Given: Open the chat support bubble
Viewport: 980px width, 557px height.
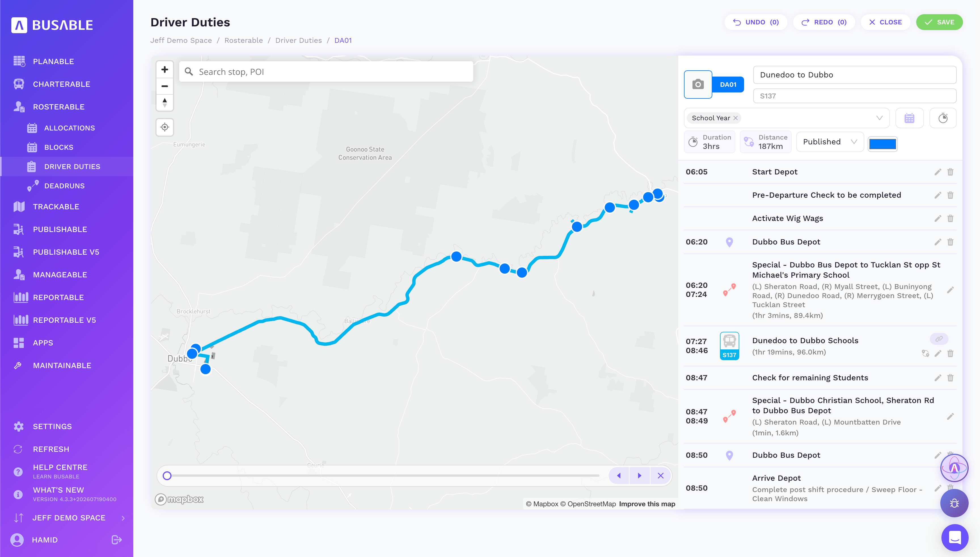Looking at the screenshot, I should click(955, 537).
